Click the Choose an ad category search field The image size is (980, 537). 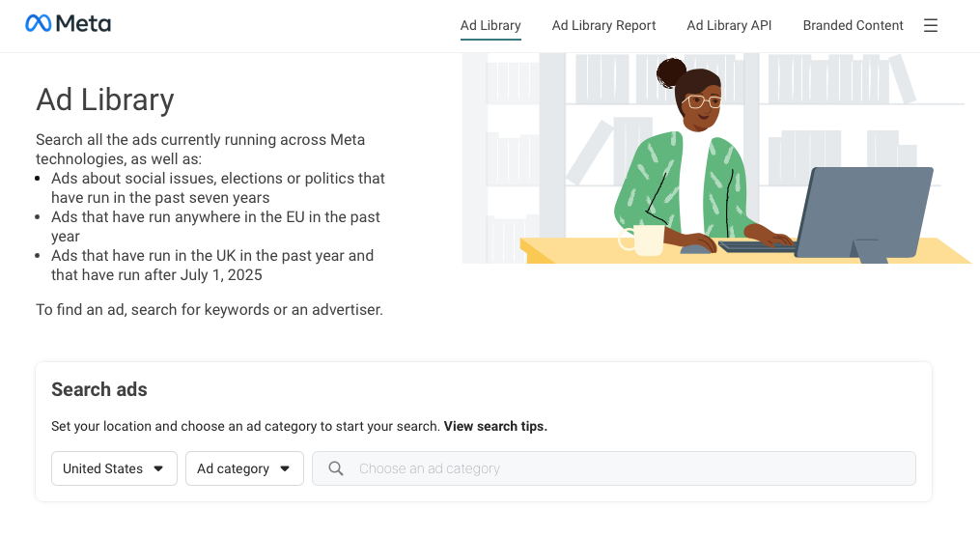[614, 468]
